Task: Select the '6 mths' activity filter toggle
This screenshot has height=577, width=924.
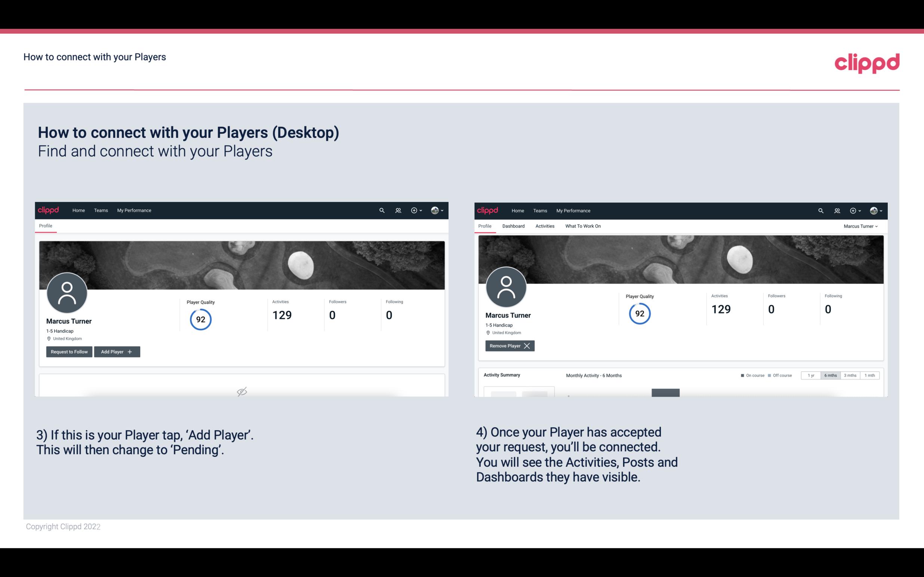Action: point(830,375)
